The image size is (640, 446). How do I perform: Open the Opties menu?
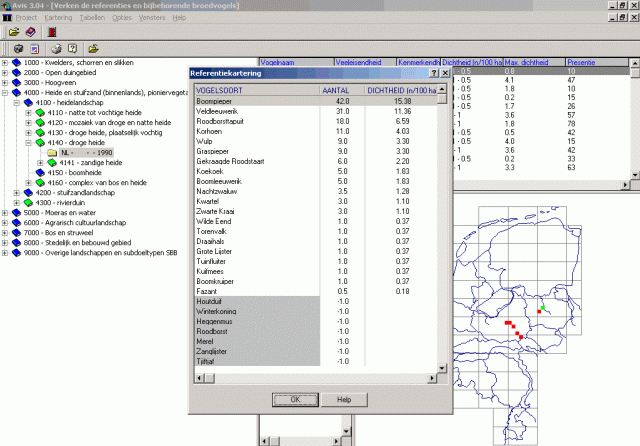122,18
